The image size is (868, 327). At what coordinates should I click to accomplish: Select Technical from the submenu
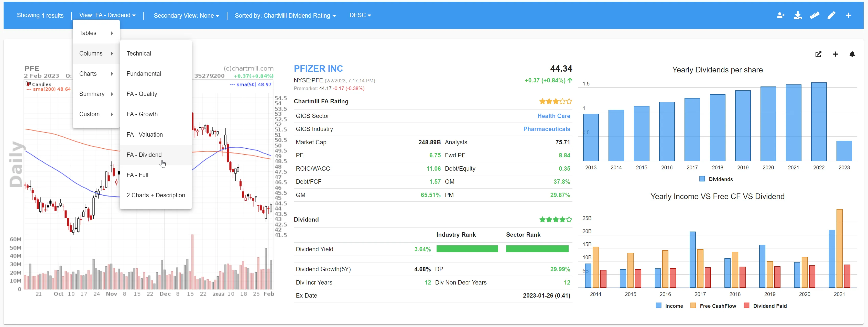pos(156,53)
